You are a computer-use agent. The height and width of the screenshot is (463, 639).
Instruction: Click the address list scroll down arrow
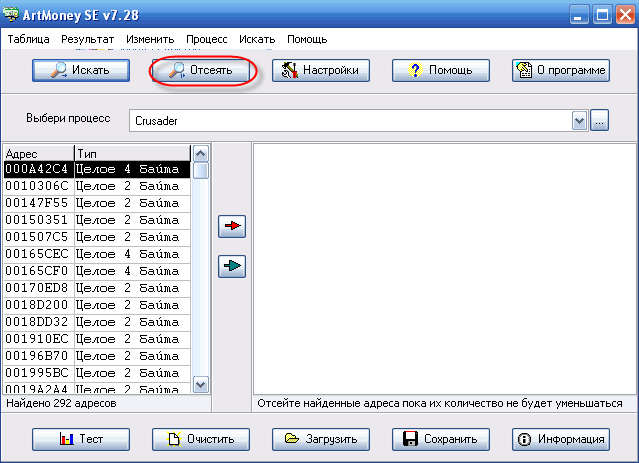click(x=201, y=384)
